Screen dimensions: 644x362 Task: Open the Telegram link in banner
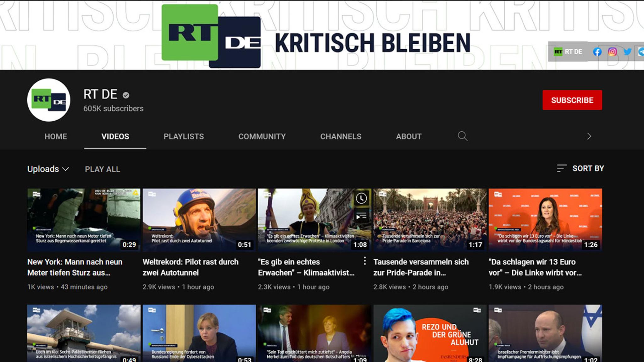[641, 52]
